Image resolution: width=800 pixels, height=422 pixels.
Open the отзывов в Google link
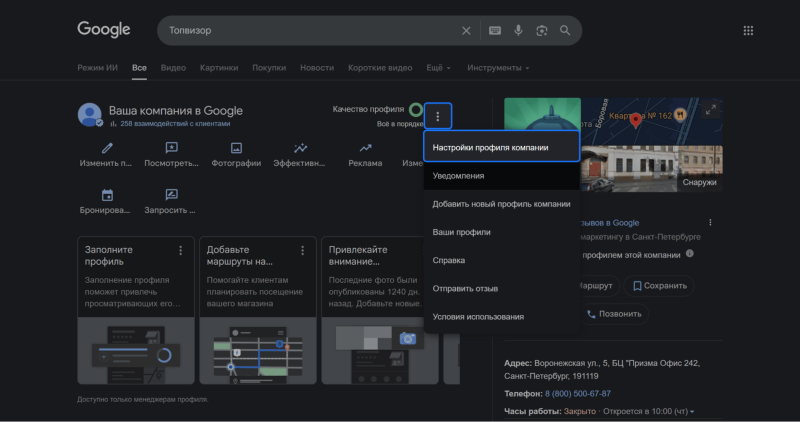click(609, 222)
